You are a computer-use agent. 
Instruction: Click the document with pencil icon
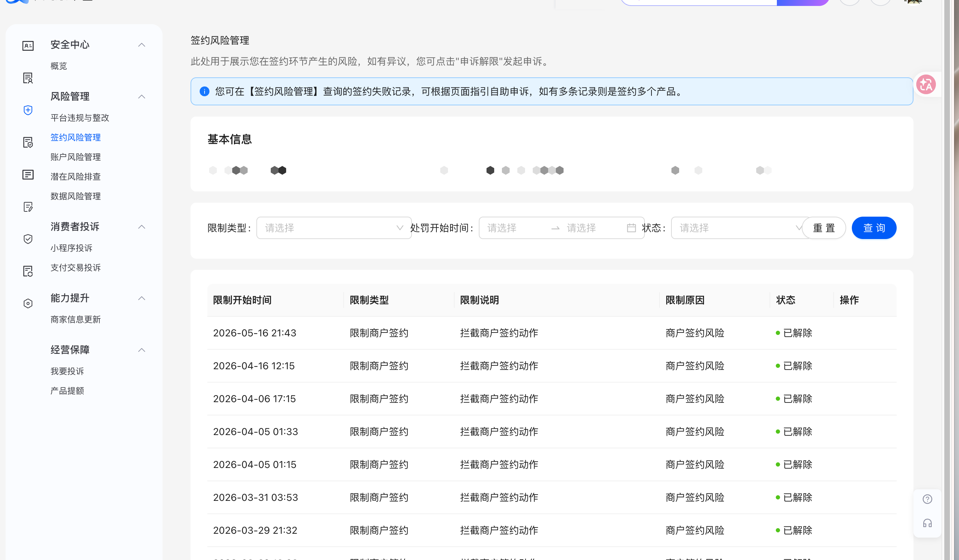tap(28, 207)
